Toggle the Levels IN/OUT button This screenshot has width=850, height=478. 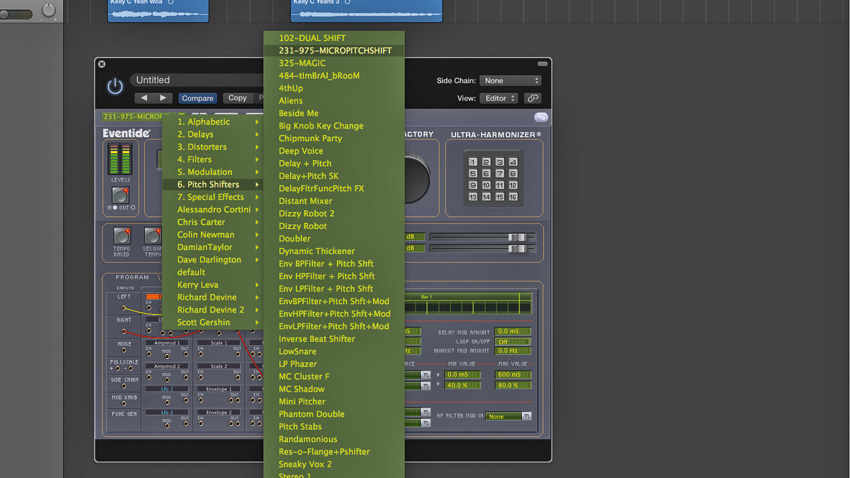(120, 195)
